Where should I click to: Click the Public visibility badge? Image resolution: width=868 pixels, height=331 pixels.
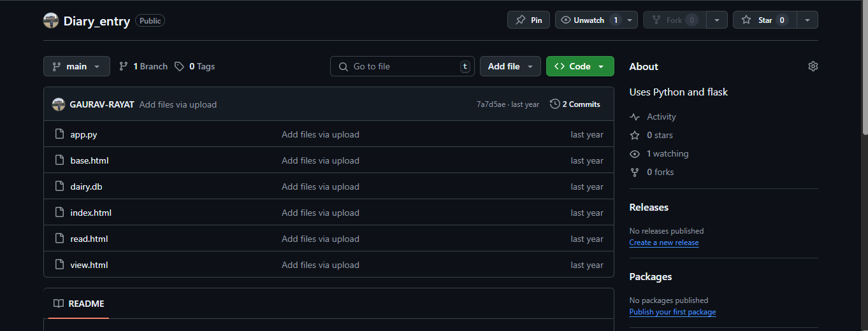pyautogui.click(x=150, y=20)
